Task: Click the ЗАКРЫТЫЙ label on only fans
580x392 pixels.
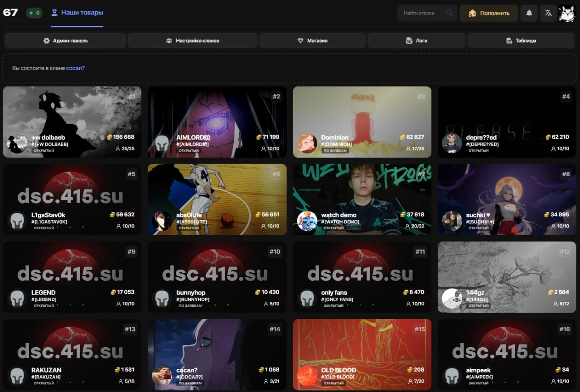Action: coord(334,305)
